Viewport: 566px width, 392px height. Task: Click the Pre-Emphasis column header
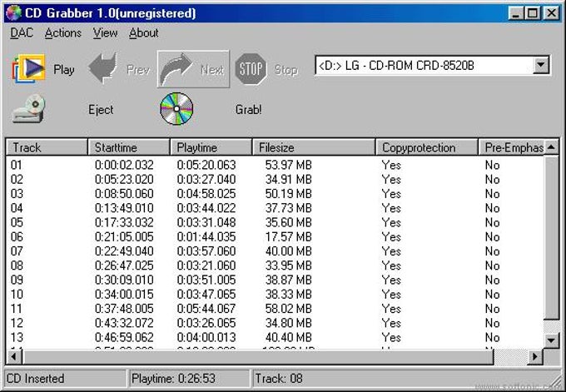[x=511, y=147]
